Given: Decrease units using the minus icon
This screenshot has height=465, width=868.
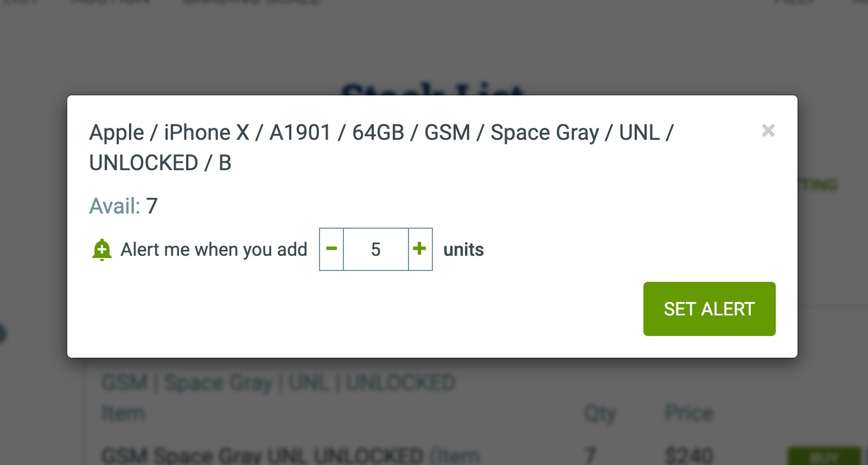Looking at the screenshot, I should (x=331, y=249).
